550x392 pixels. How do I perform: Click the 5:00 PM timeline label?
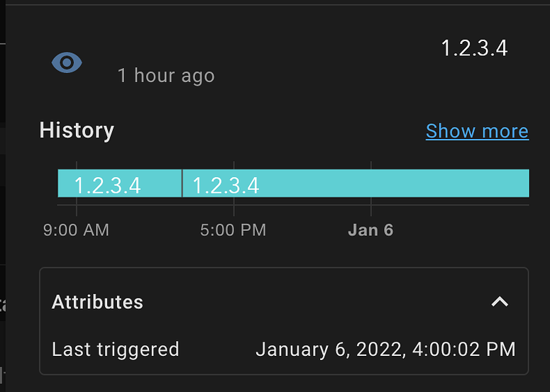233,230
